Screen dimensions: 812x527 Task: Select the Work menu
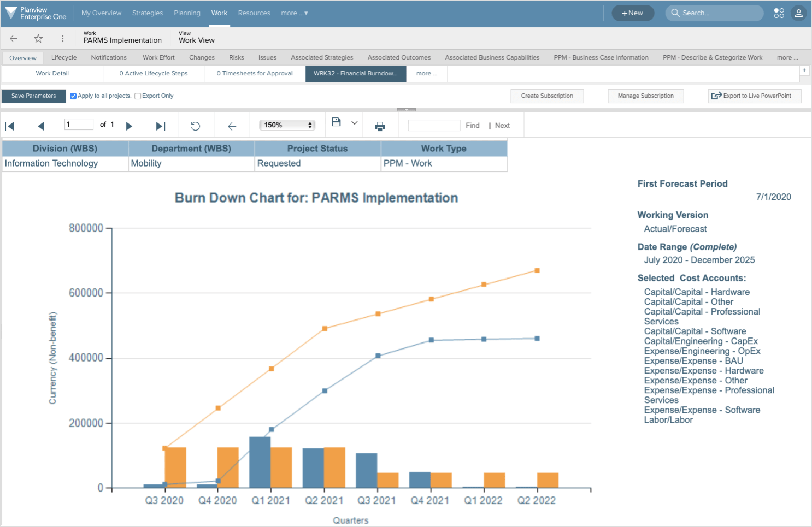(x=219, y=13)
